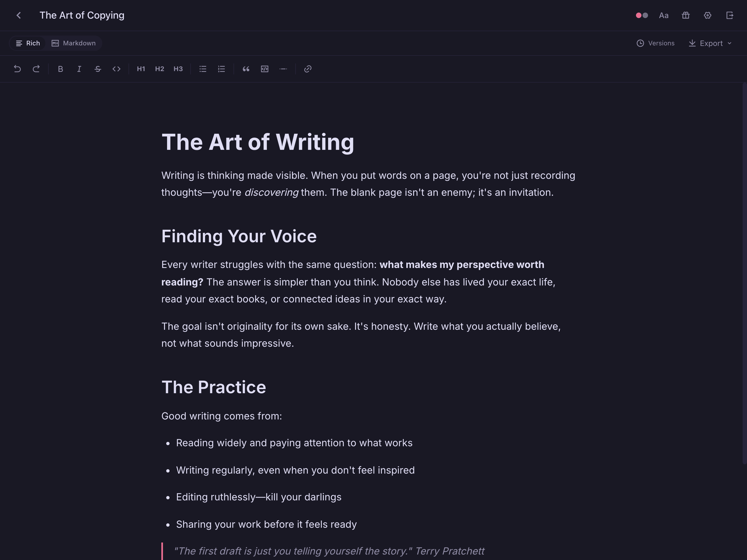The height and width of the screenshot is (560, 747).
Task: Select the pink theme color dot
Action: click(x=639, y=15)
